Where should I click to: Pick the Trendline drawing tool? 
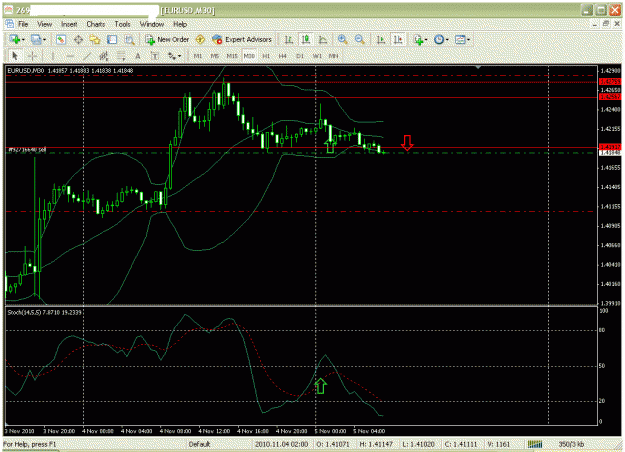click(x=87, y=56)
